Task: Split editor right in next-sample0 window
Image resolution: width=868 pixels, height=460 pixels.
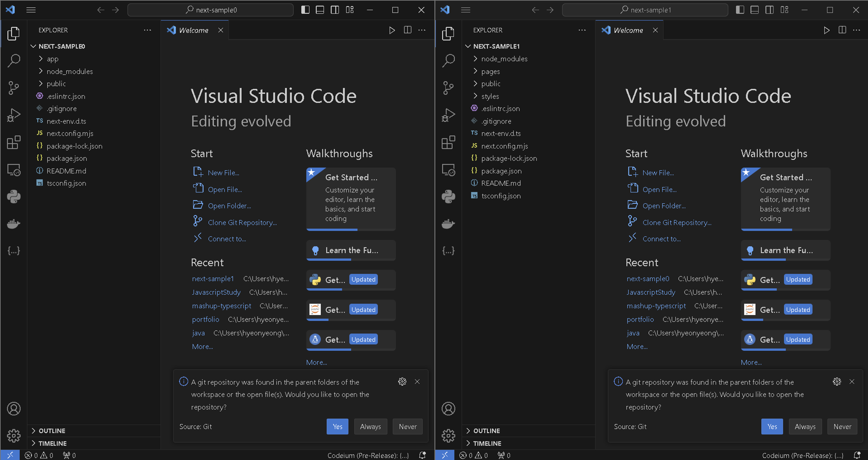Action: [408, 30]
